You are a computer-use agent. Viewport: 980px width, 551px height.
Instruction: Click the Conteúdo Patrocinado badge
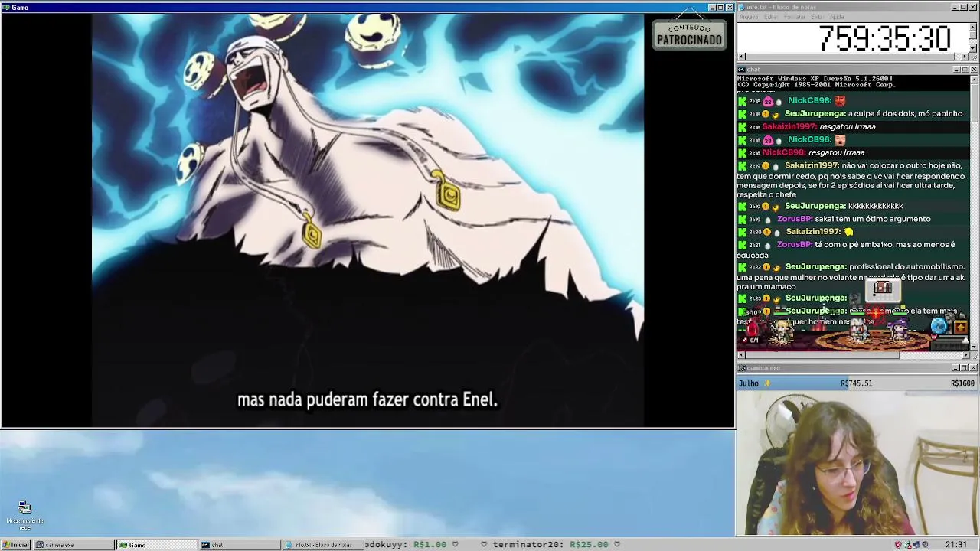pyautogui.click(x=689, y=34)
